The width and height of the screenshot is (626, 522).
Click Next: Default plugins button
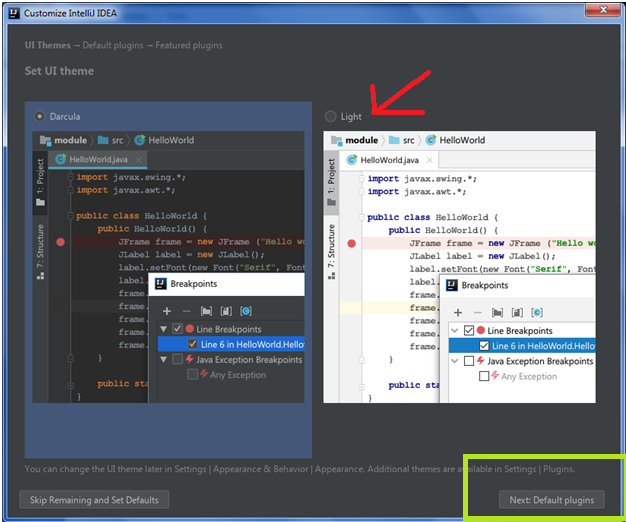tap(552, 499)
